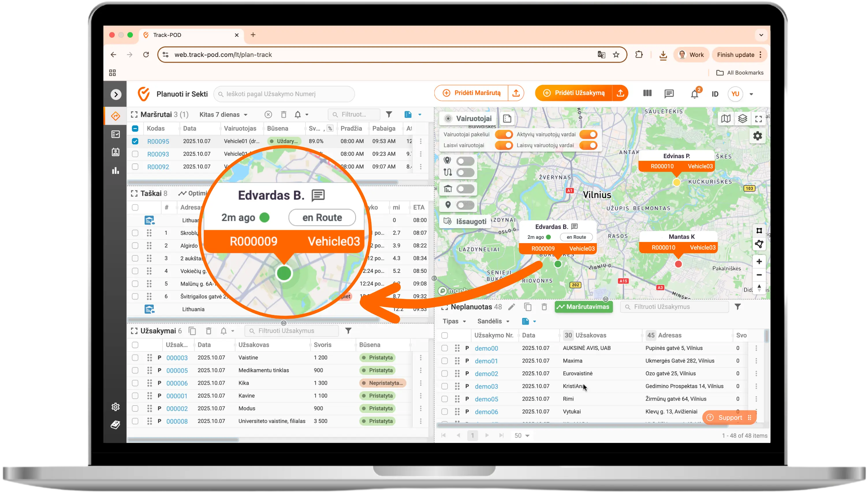Open the notifications bell icon
868x492 pixels.
point(694,94)
